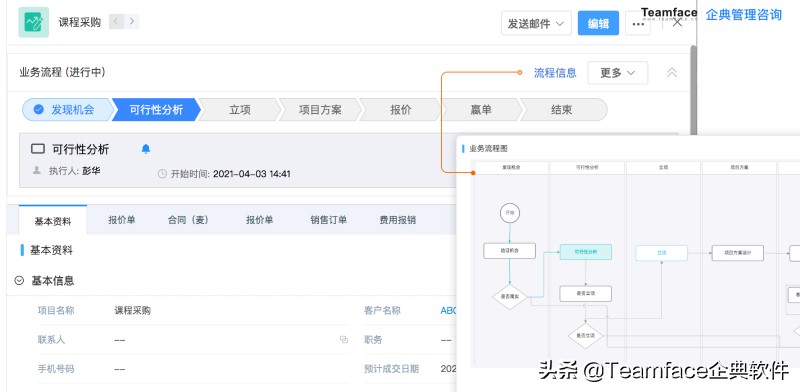Select the 报价 stage
800x392 pixels.
(x=401, y=110)
